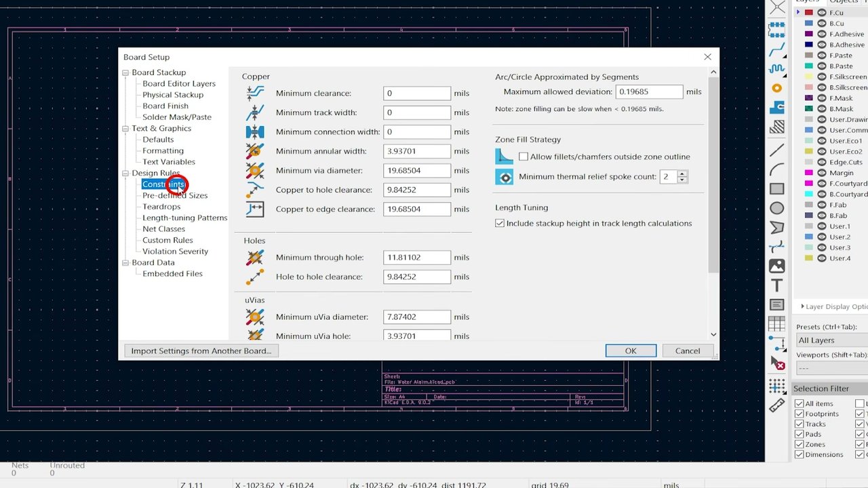Click the OK button
This screenshot has height=488, width=868.
pos(631,350)
